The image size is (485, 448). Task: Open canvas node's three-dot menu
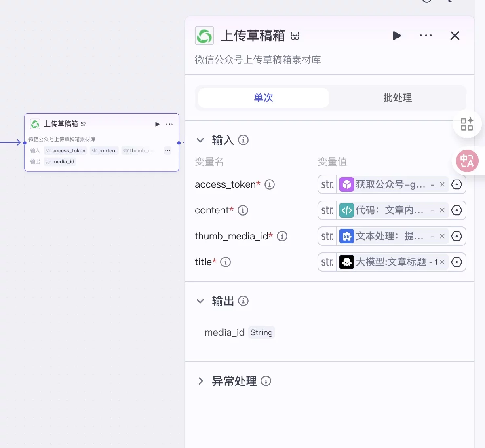pos(169,124)
